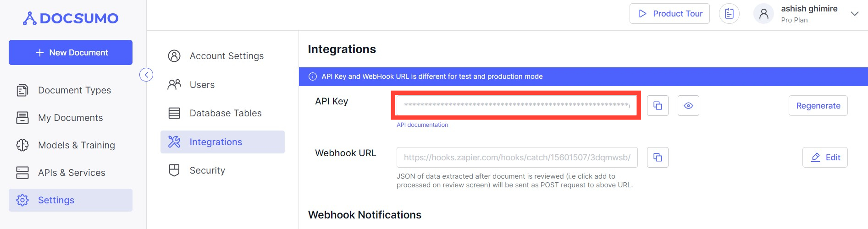
Task: Click the info icon in blue banner
Action: 313,76
